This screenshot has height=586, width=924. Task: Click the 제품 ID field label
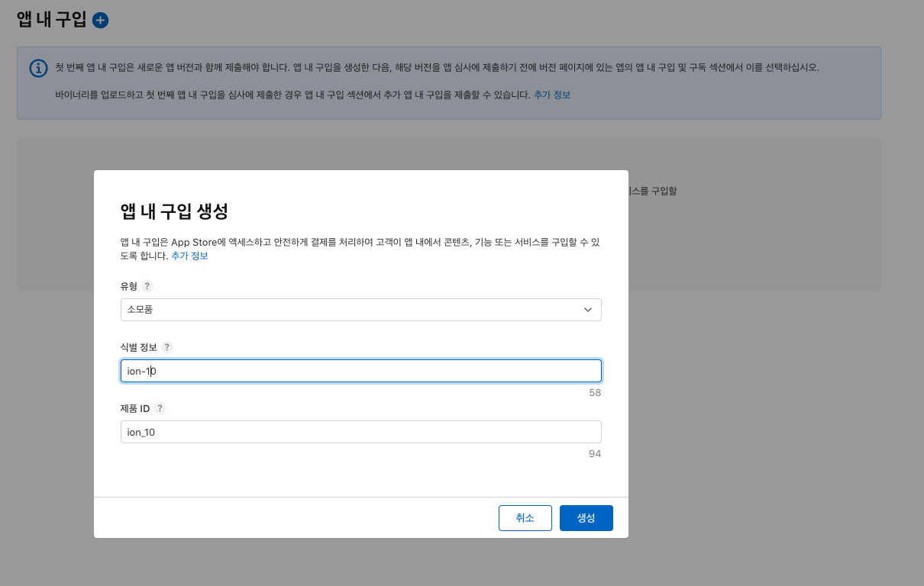pyautogui.click(x=135, y=408)
